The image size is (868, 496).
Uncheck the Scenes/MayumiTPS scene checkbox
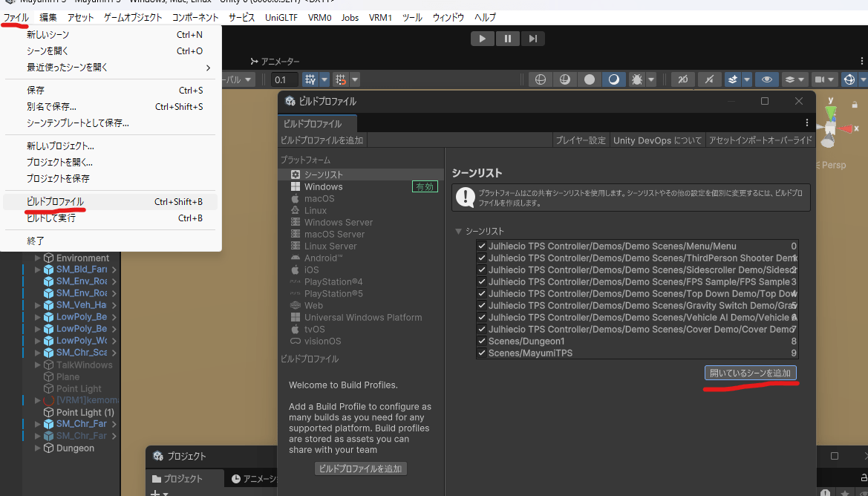point(482,353)
